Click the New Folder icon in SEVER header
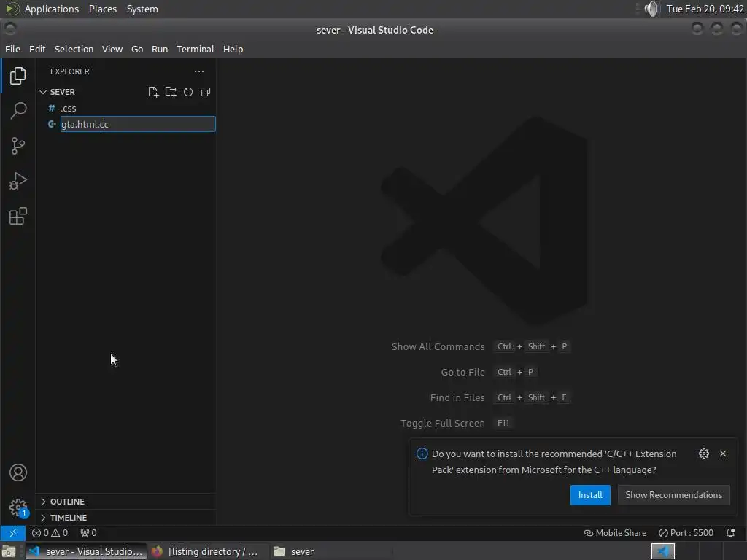This screenshot has width=747, height=560. (171, 92)
